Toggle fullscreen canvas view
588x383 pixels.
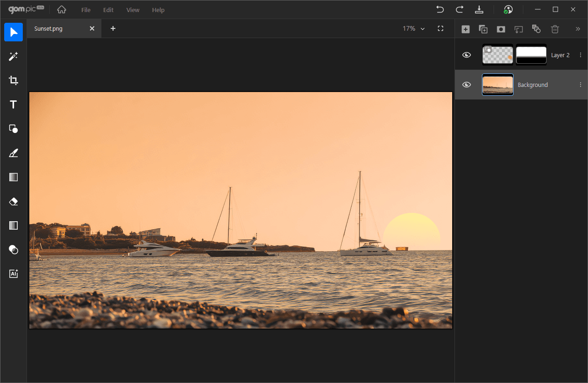tap(441, 28)
